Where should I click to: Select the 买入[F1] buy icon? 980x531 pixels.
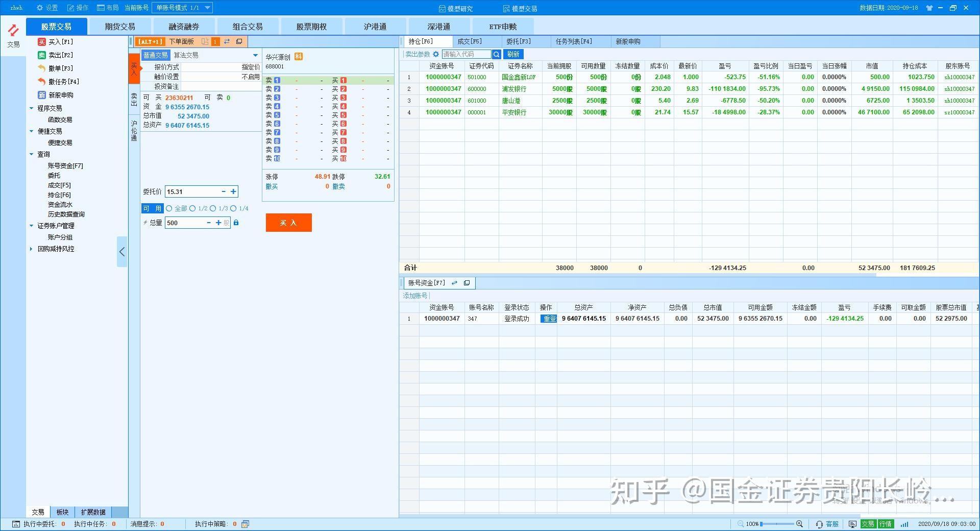pyautogui.click(x=42, y=41)
